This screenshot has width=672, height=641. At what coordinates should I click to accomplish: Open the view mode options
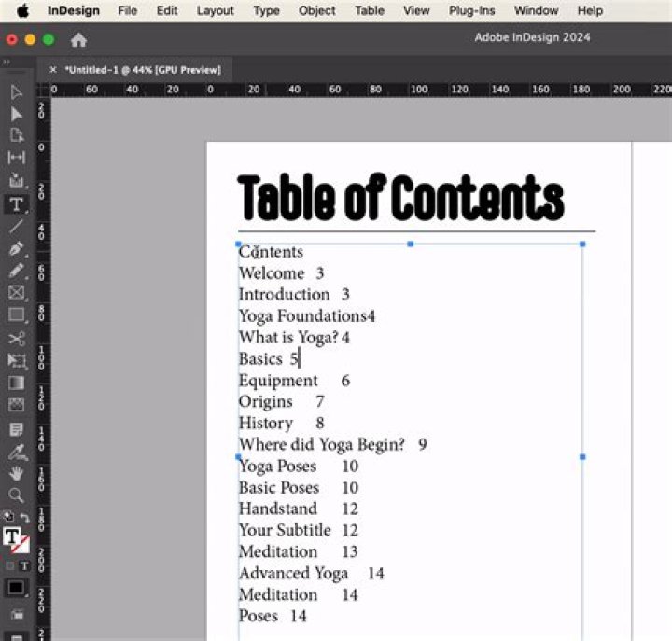pyautogui.click(x=16, y=615)
